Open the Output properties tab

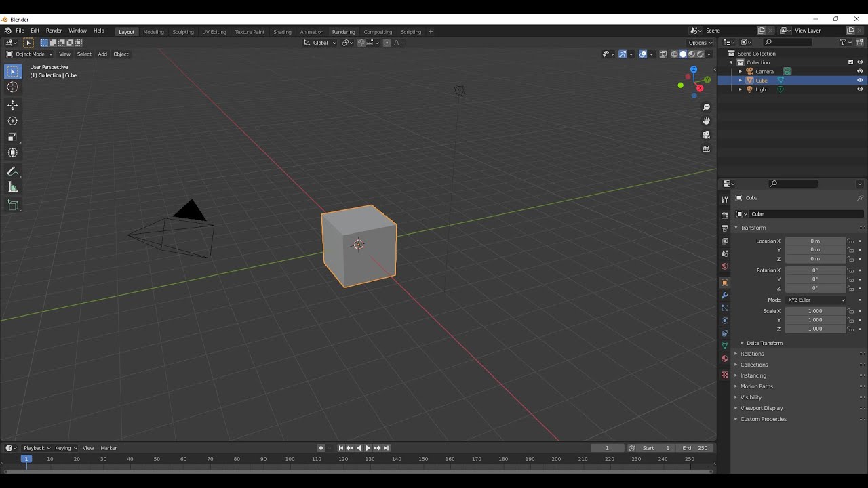pos(724,228)
